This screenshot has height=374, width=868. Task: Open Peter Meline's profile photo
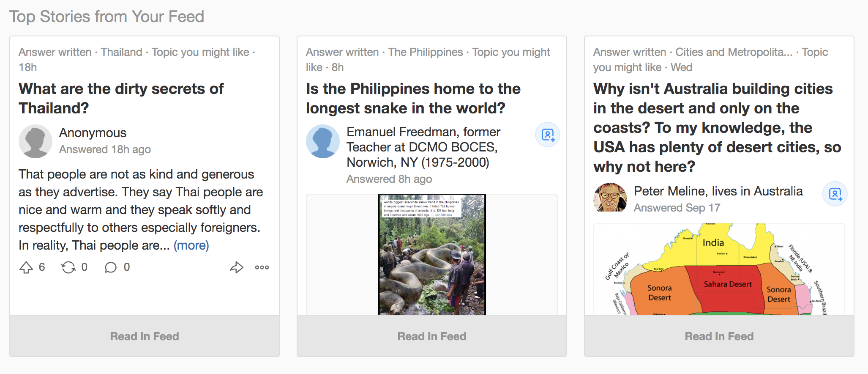pos(610,198)
